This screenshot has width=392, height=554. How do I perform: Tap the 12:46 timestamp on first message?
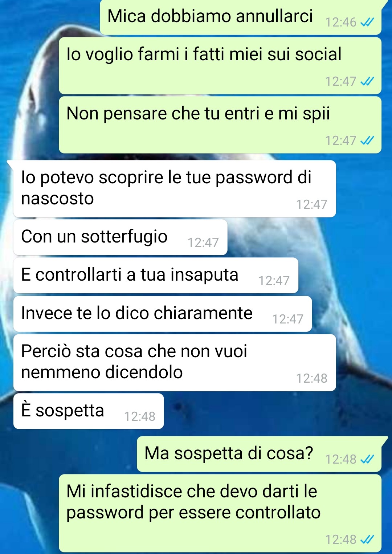click(340, 23)
